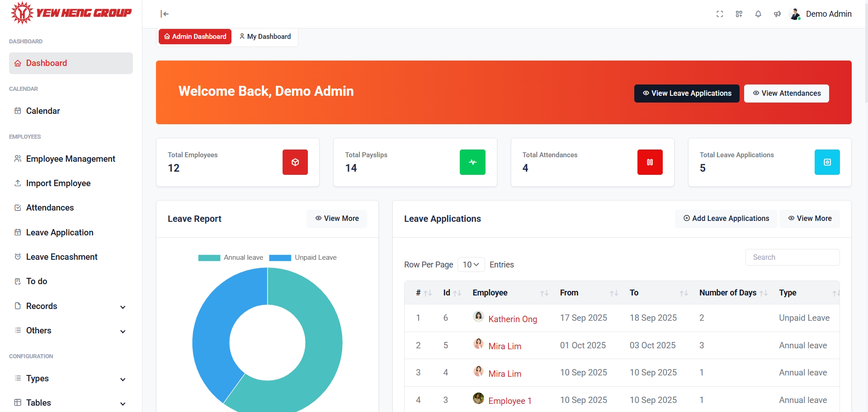
Task: Click the Total Attendances red icon
Action: (650, 162)
